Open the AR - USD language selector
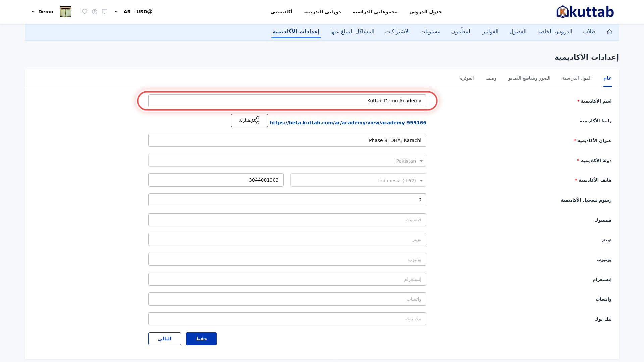Image resolution: width=644 pixels, height=362 pixels. pyautogui.click(x=133, y=12)
